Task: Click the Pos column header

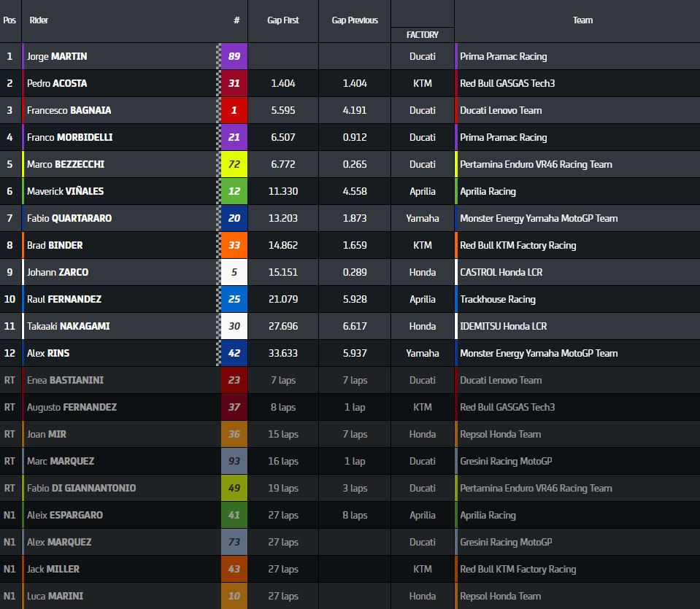Action: click(x=9, y=20)
